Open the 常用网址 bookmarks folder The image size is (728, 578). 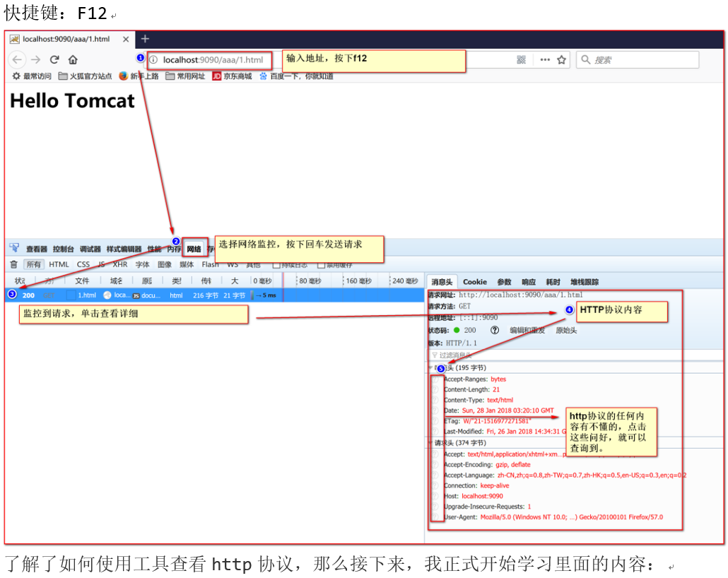click(x=185, y=76)
